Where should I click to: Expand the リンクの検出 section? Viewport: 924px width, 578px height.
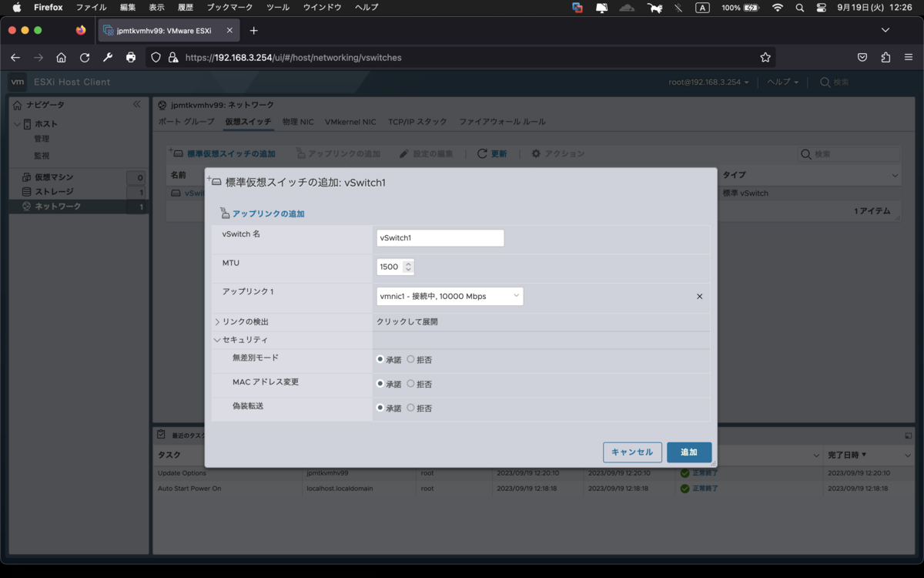[x=217, y=321]
